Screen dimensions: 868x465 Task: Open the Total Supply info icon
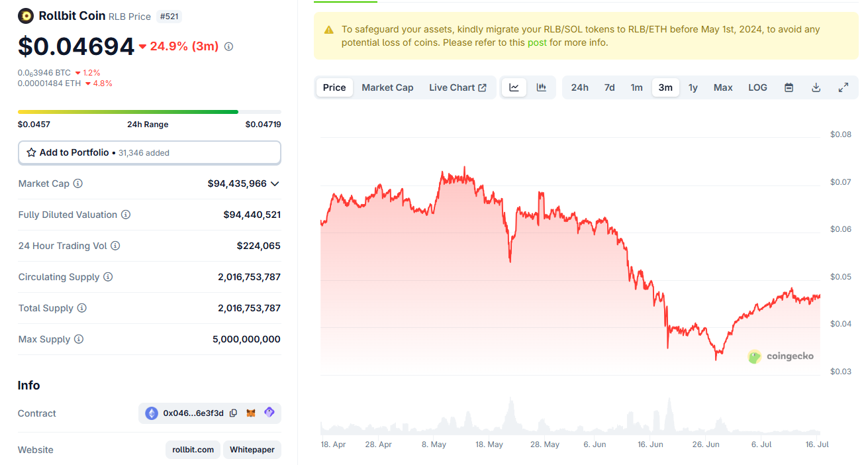pyautogui.click(x=82, y=308)
